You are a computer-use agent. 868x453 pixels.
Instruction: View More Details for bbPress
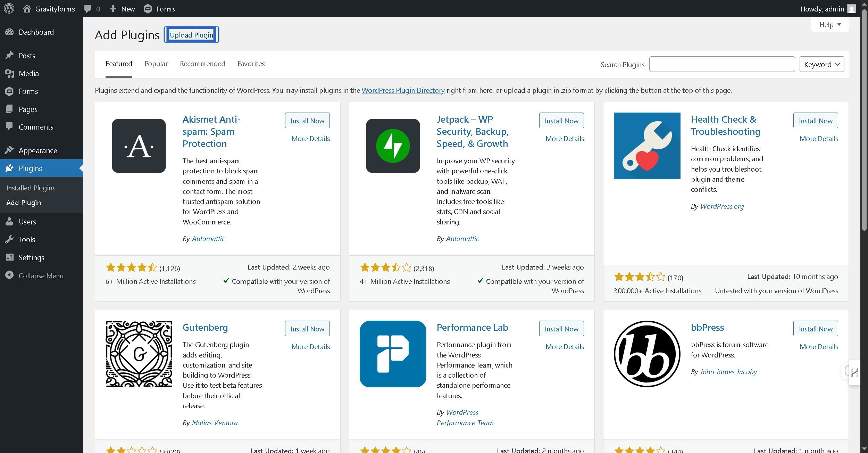coord(819,347)
